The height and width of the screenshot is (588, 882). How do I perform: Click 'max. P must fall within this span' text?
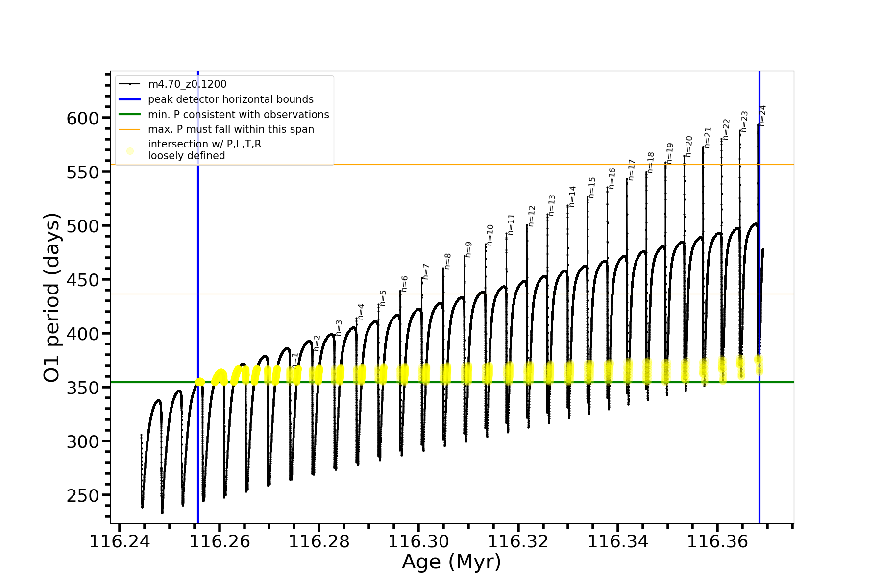(x=231, y=129)
